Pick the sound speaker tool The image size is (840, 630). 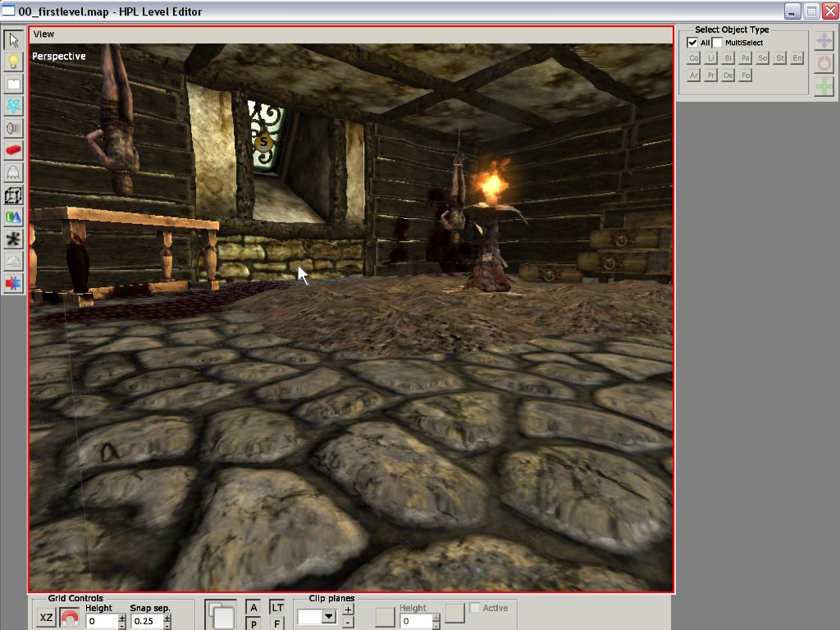14,128
